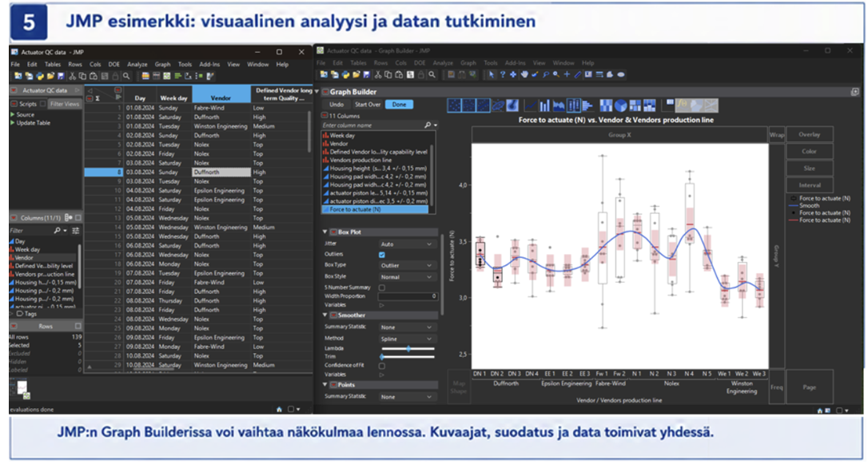Open Tools menu in the Graph Builder window
Image resolution: width=868 pixels, height=464 pixels.
tap(491, 63)
